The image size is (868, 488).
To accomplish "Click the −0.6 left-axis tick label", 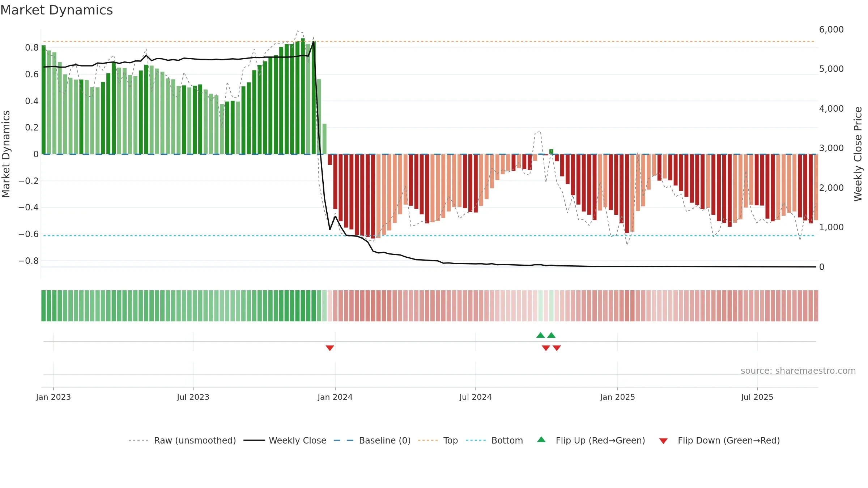I will (x=29, y=234).
